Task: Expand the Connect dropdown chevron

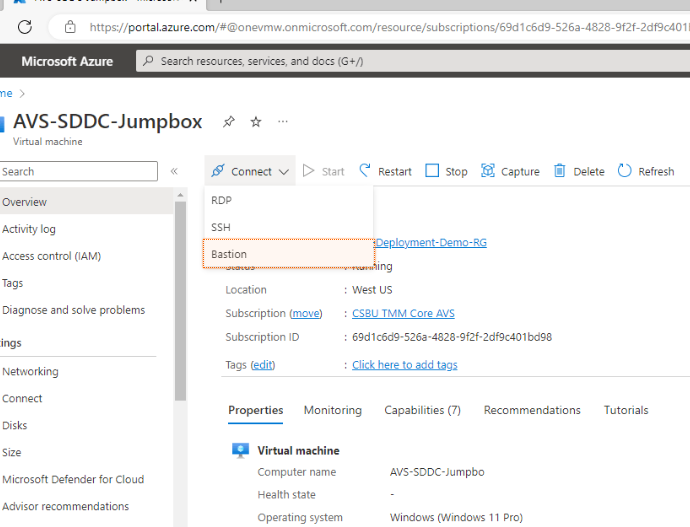Action: point(284,172)
